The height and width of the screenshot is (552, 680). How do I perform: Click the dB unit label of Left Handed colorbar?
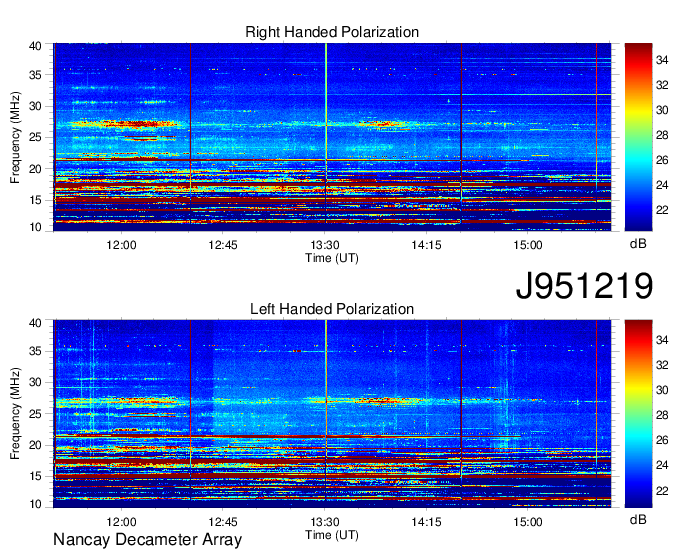[638, 519]
